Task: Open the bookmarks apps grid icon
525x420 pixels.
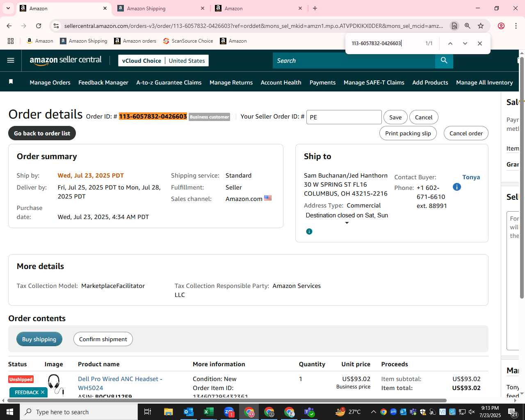Action: [11, 41]
